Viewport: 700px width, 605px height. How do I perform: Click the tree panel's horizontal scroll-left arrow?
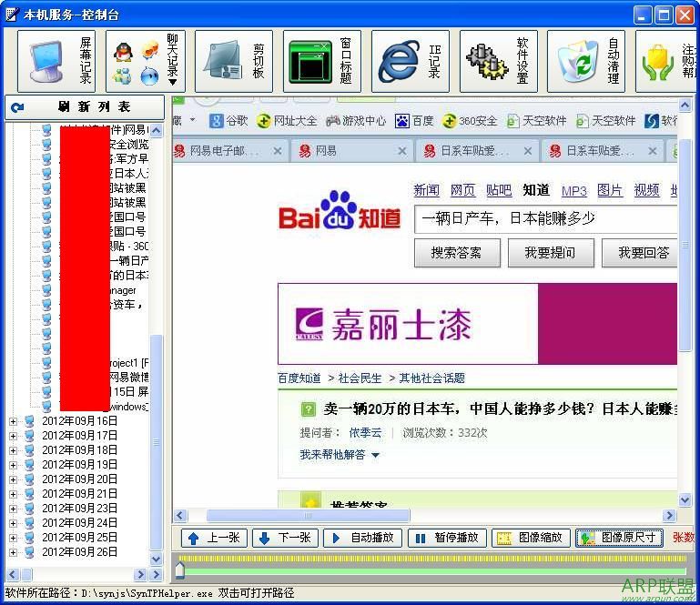[x=12, y=574]
